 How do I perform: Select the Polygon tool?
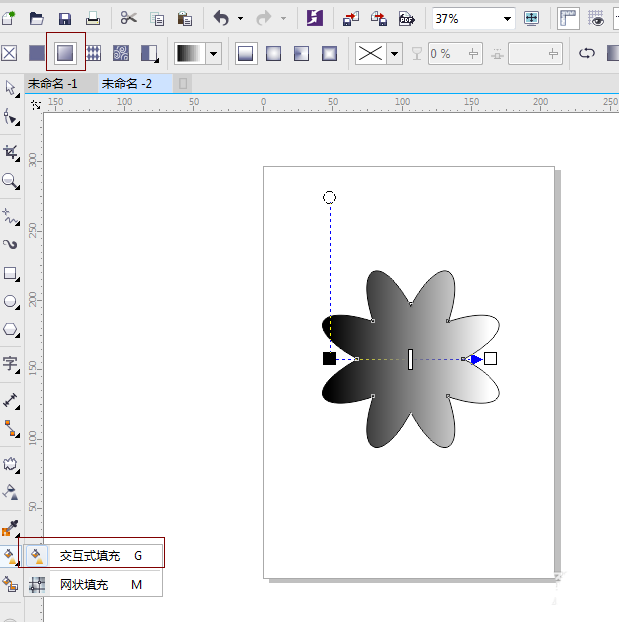pyautogui.click(x=11, y=330)
